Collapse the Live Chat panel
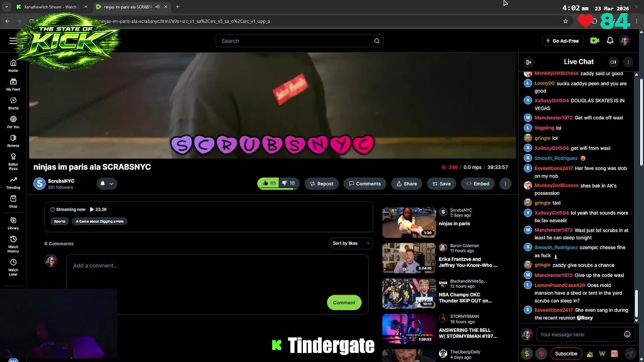The image size is (644, 362). (529, 62)
